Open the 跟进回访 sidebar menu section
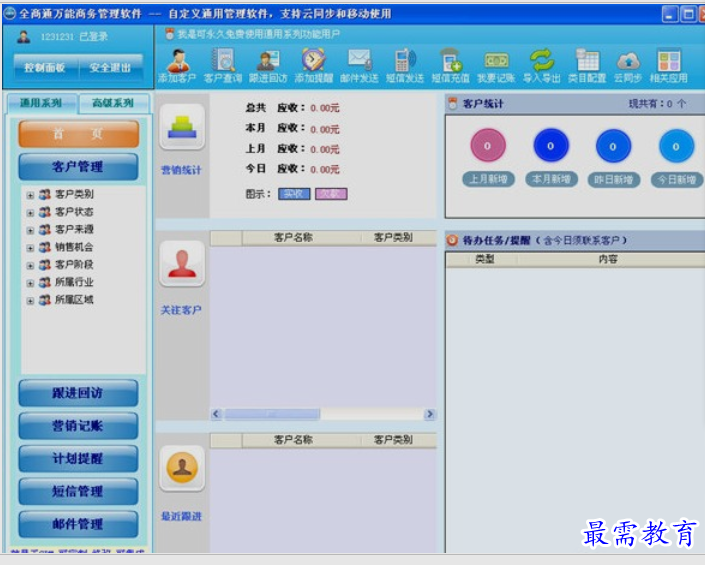Image resolution: width=705 pixels, height=565 pixels. 78,393
